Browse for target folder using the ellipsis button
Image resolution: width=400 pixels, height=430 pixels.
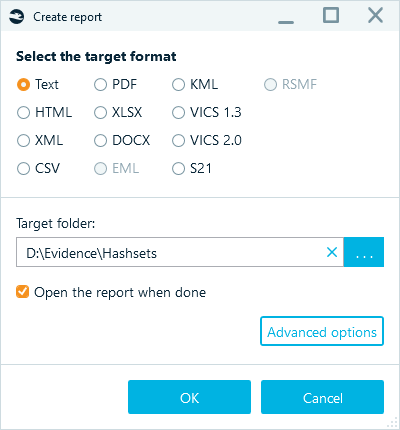364,252
